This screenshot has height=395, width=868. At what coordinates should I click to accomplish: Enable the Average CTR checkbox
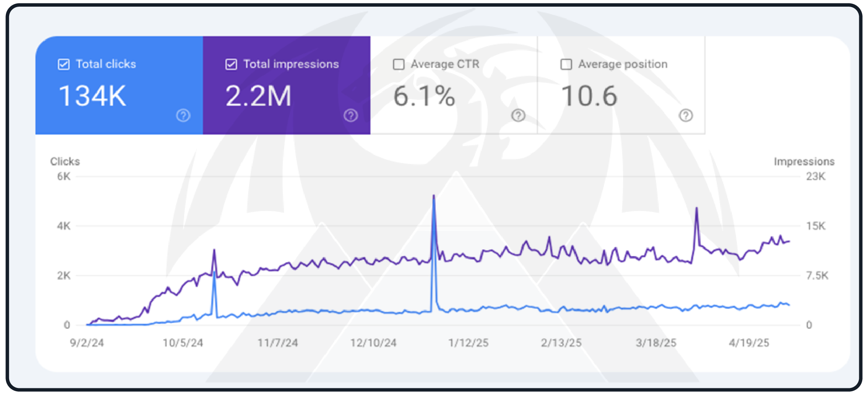(x=399, y=65)
